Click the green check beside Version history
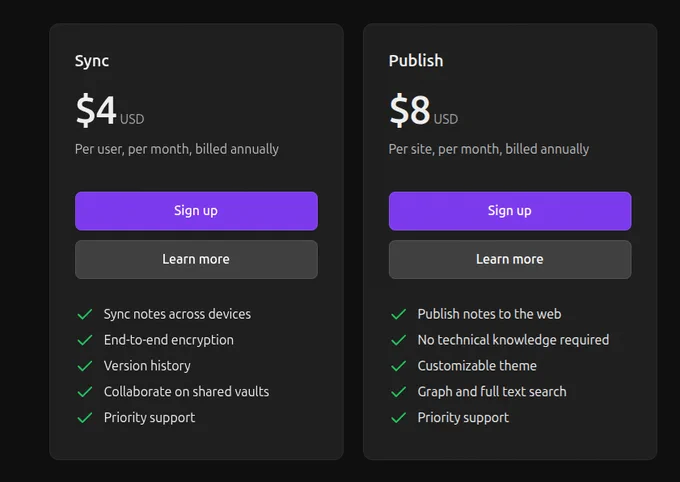680x482 pixels. click(85, 366)
